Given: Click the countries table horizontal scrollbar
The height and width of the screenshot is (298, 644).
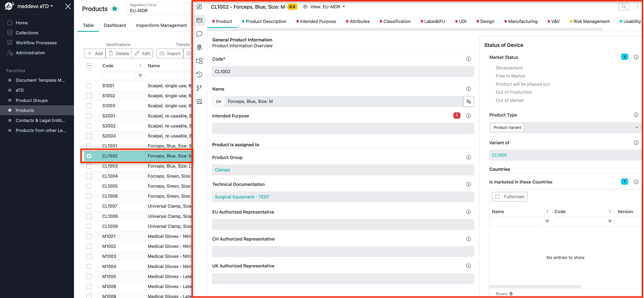Looking at the screenshot, I should (535, 287).
